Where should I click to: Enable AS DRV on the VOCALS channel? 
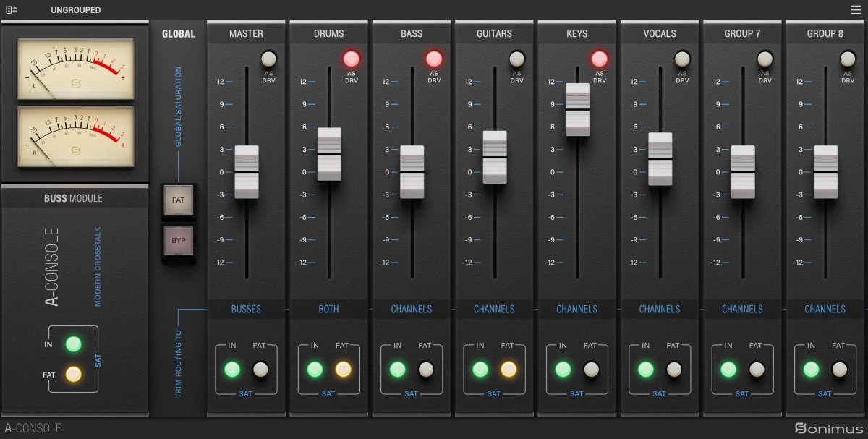click(x=682, y=59)
